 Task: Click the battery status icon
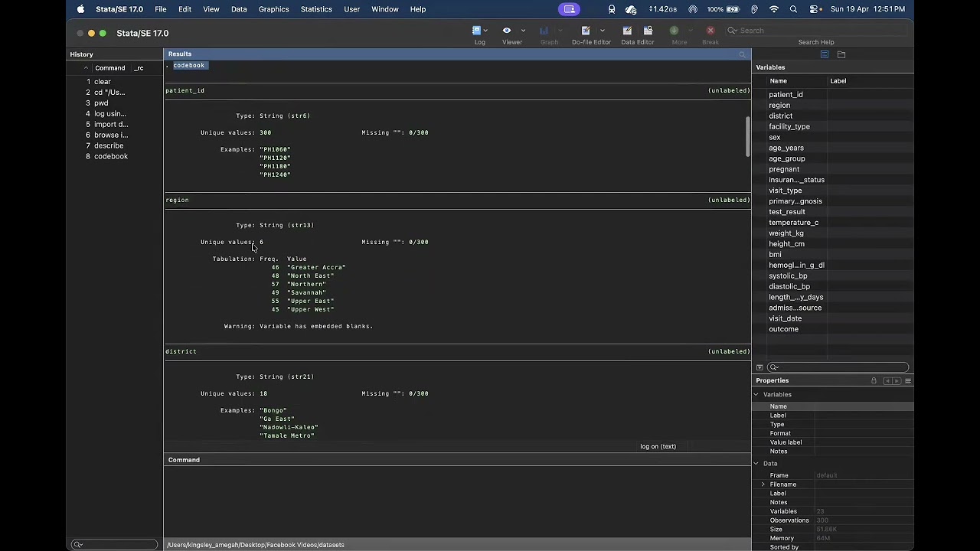click(x=734, y=9)
